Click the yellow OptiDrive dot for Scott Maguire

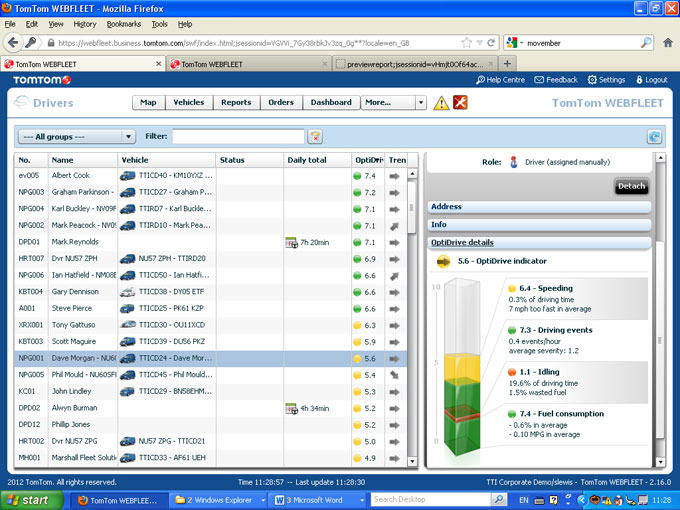tap(357, 342)
